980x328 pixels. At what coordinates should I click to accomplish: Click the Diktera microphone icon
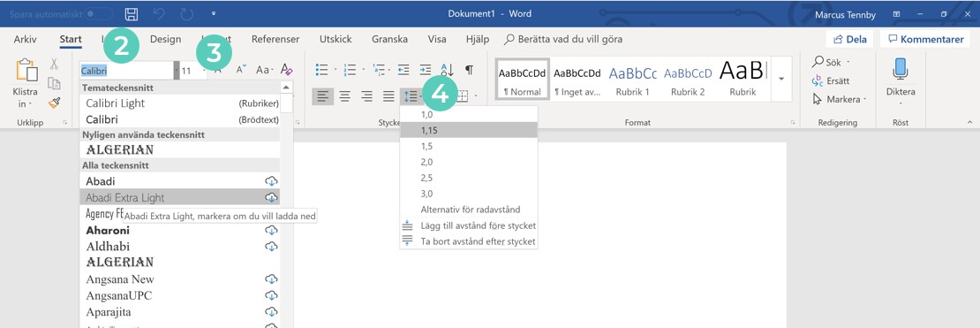[900, 69]
